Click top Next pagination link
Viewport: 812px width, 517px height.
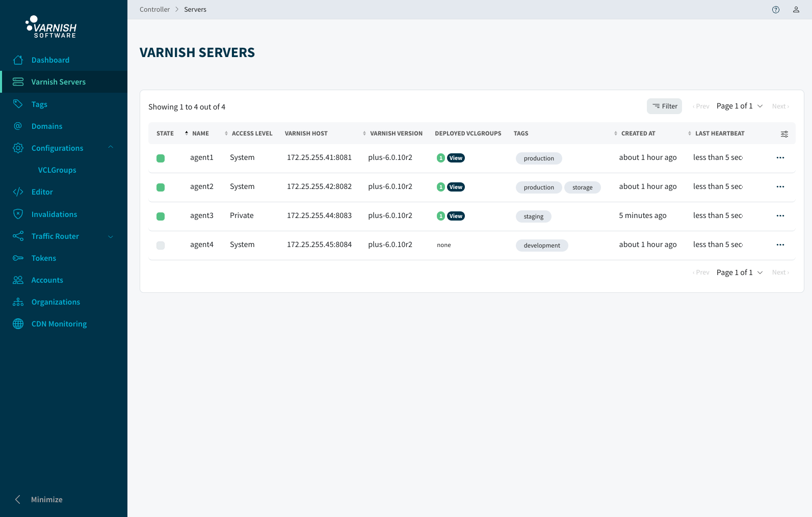780,106
